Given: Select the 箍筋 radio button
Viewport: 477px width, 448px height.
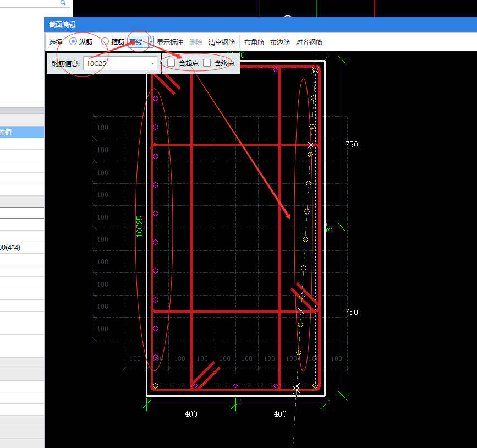Looking at the screenshot, I should coord(105,41).
